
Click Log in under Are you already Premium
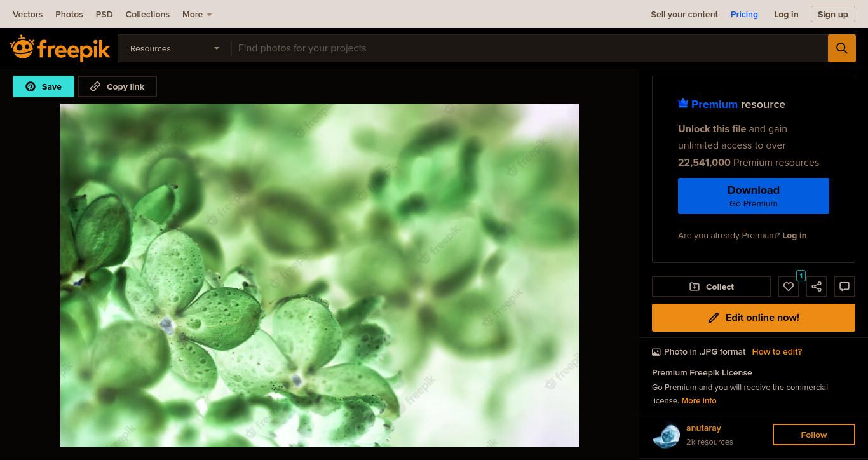(794, 235)
